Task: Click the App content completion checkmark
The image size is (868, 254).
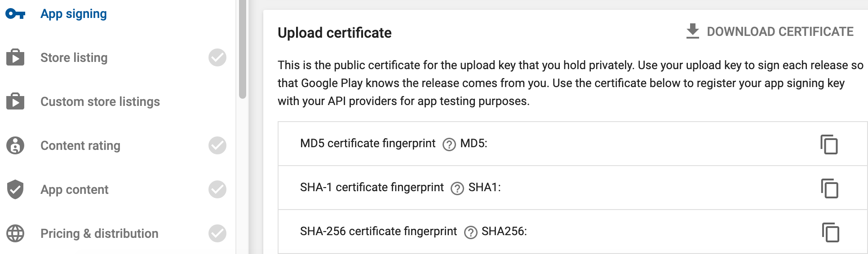Action: pyautogui.click(x=217, y=189)
